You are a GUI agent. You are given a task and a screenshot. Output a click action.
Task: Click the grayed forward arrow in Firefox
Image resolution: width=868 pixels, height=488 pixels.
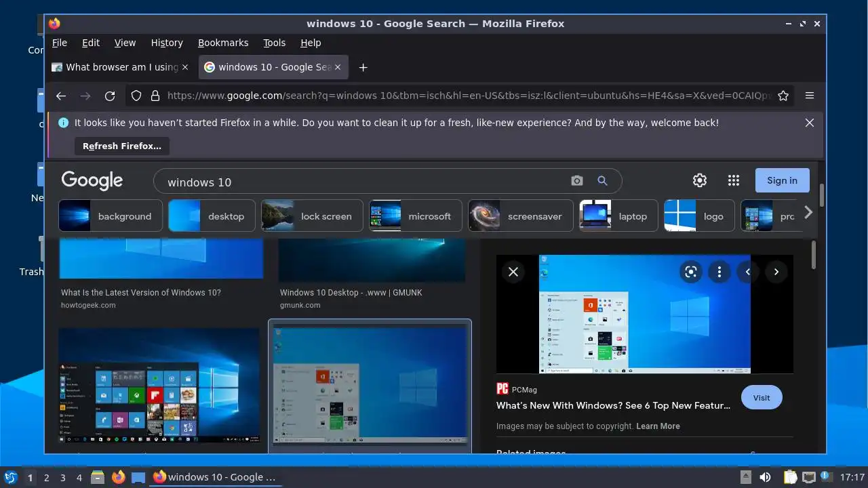click(x=85, y=96)
